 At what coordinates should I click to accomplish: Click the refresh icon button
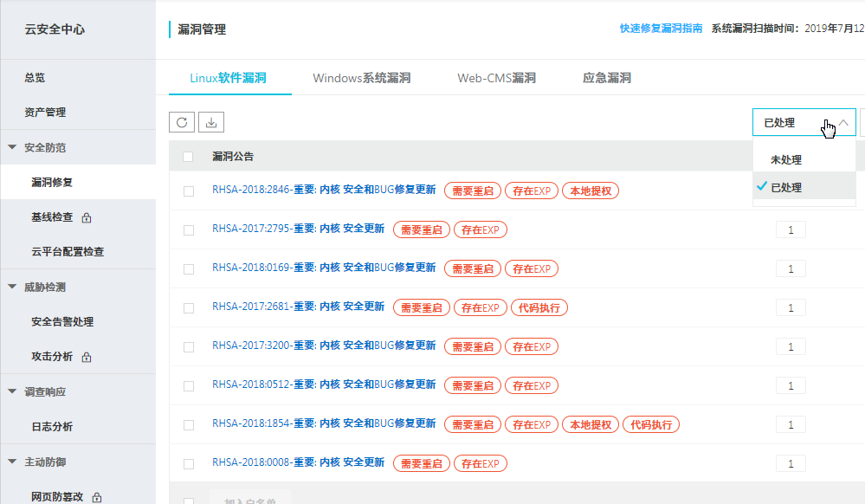click(182, 122)
